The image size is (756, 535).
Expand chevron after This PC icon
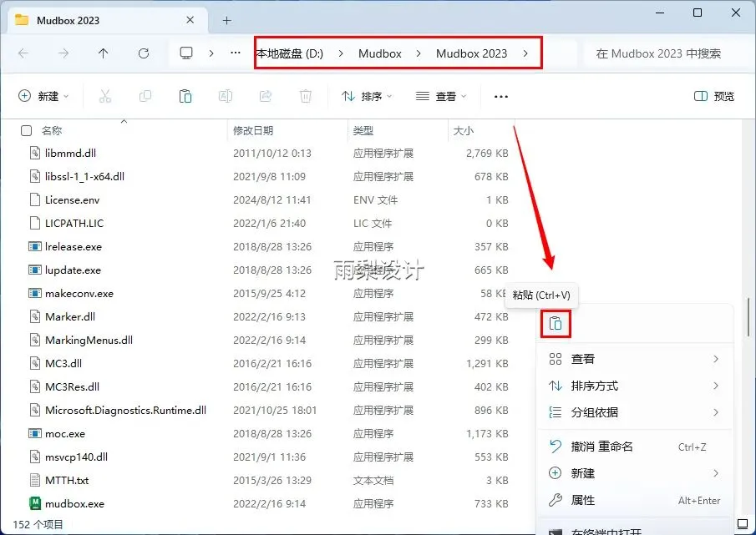point(211,53)
